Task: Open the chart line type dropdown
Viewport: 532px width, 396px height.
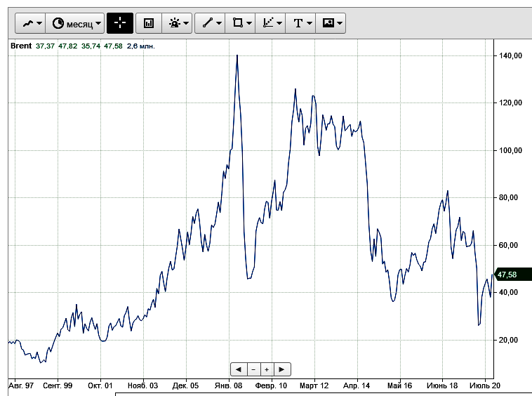Action: (31, 23)
